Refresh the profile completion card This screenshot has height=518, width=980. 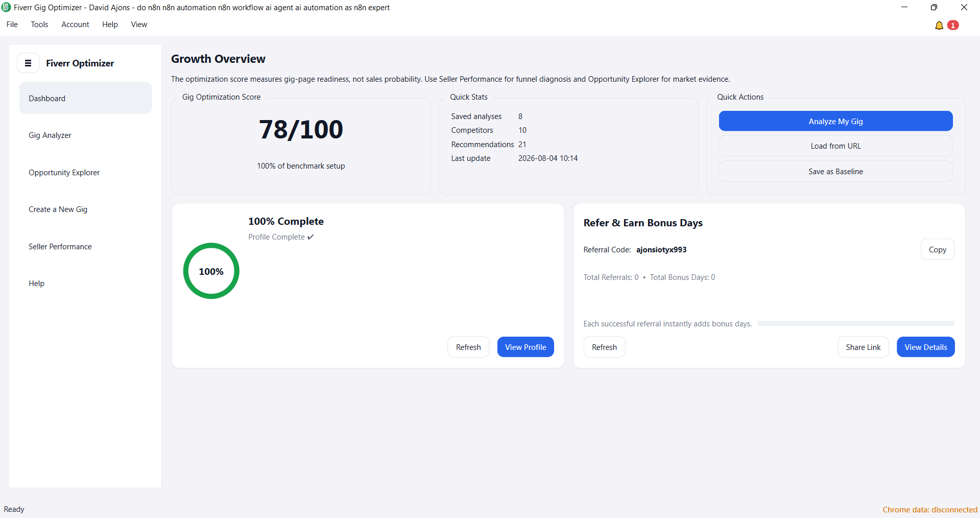tap(468, 347)
